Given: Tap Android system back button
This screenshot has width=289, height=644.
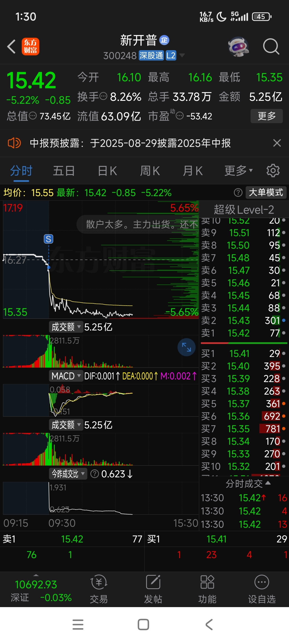Looking at the screenshot, I should [x=209, y=624].
